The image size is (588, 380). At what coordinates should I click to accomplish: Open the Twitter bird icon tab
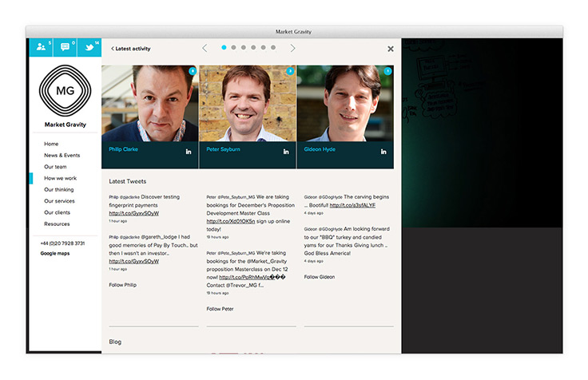89,47
